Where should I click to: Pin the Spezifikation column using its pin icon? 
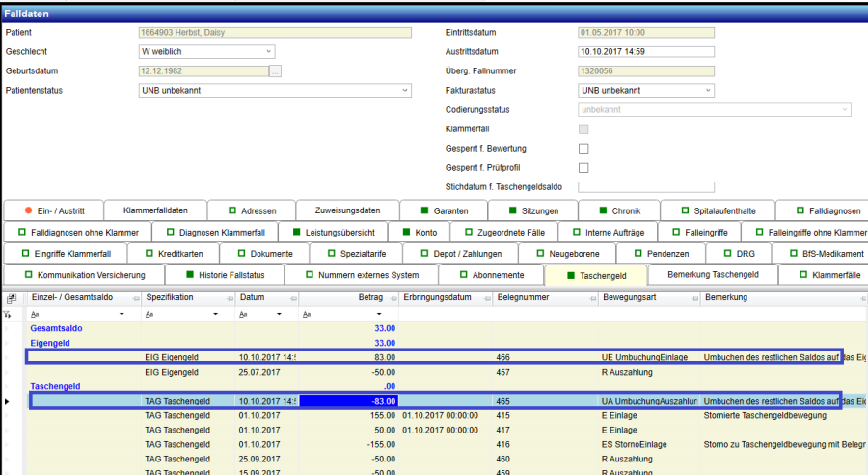pos(228,298)
